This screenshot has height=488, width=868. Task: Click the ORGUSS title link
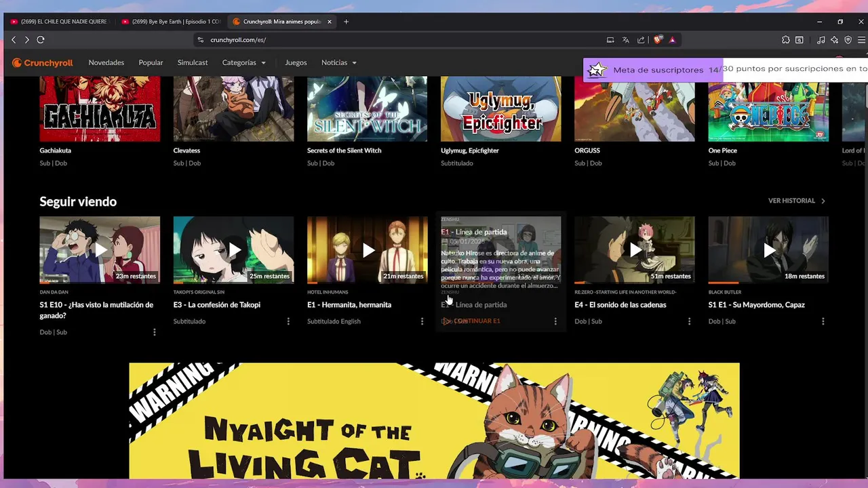(x=587, y=150)
